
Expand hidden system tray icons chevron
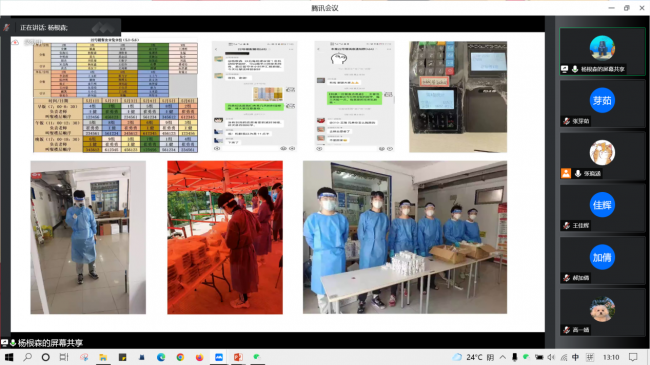coord(502,357)
